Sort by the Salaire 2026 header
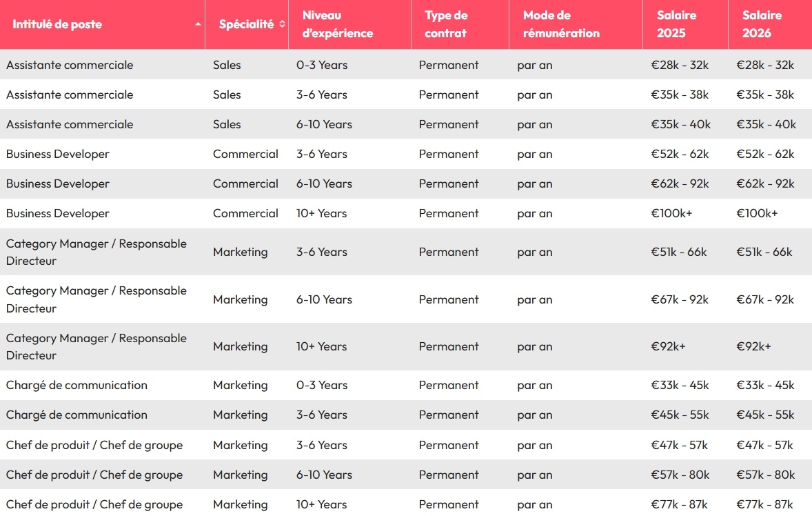 (762, 24)
